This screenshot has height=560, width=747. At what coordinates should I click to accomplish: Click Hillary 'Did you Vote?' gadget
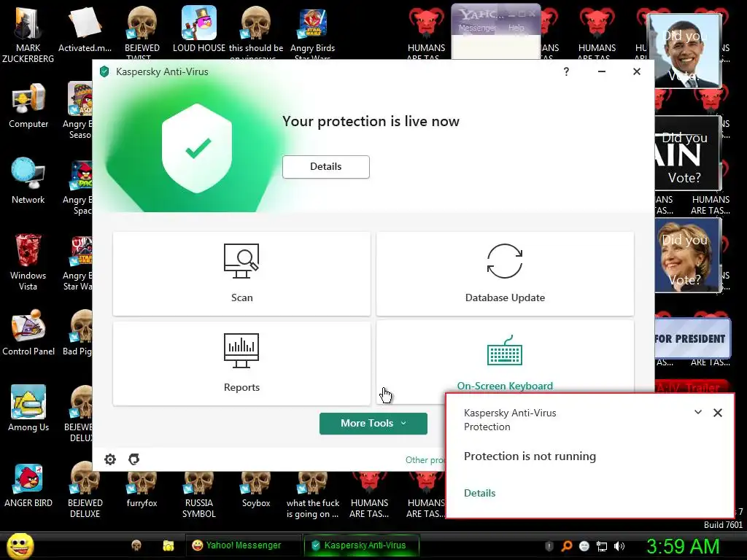coord(688,254)
